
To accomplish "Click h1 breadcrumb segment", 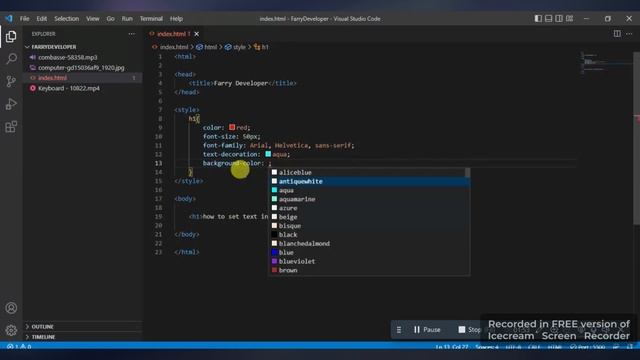I will tap(261, 47).
